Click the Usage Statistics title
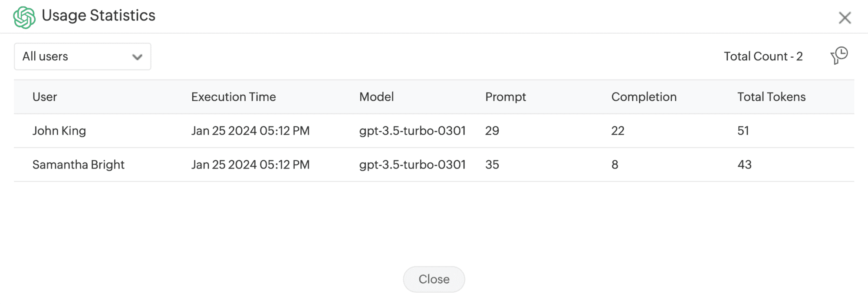This screenshot has width=868, height=304. pos(99,16)
